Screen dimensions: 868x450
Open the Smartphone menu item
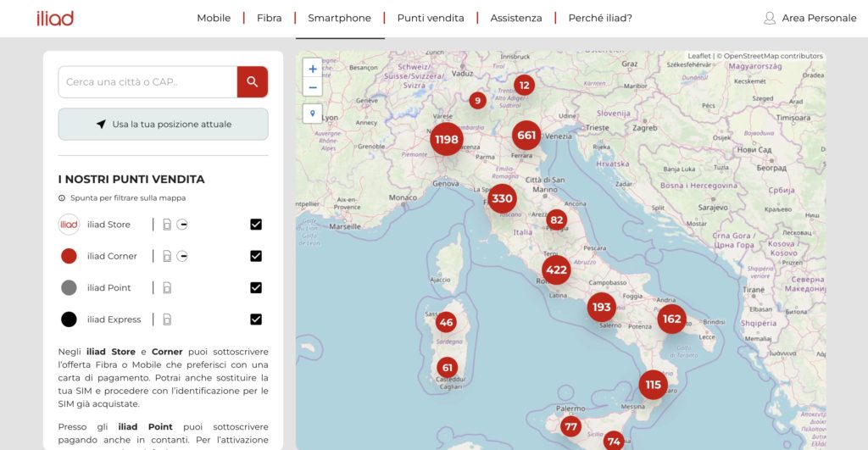click(339, 18)
